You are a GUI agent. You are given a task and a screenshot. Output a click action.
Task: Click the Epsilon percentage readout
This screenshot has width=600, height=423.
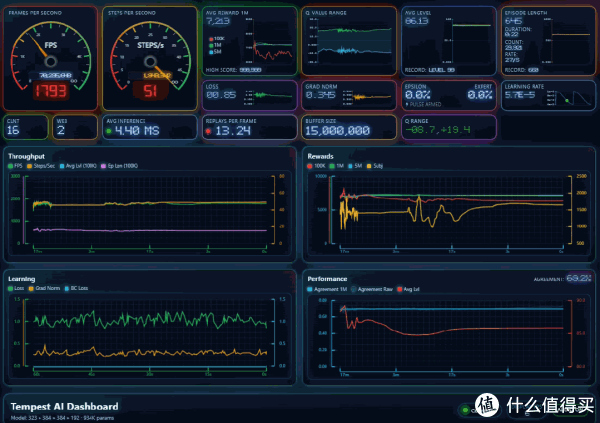tap(419, 96)
